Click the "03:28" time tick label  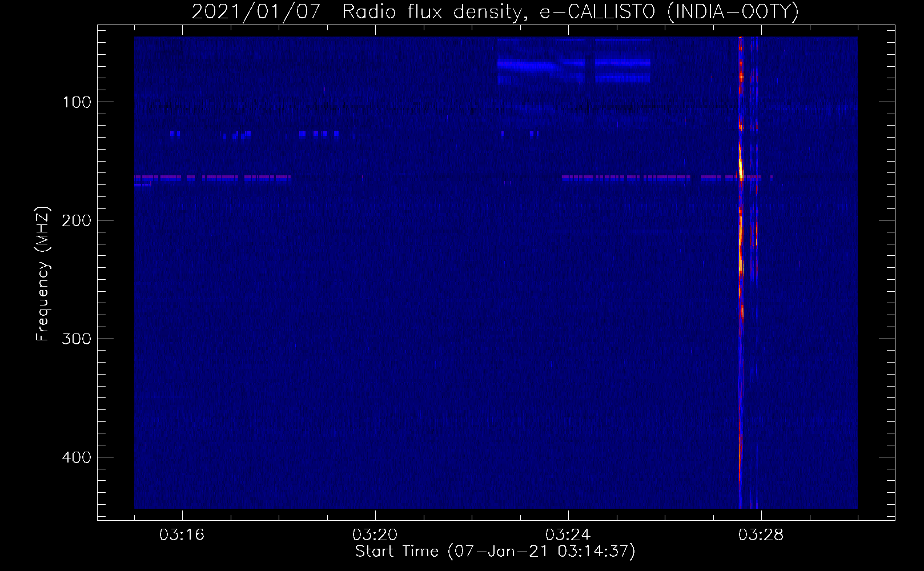(x=761, y=534)
